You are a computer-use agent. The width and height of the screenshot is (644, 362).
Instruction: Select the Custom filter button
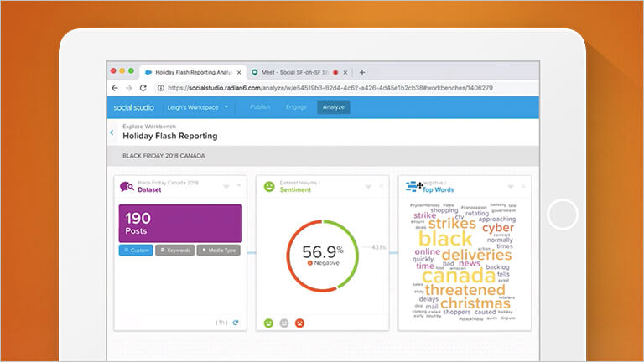136,250
